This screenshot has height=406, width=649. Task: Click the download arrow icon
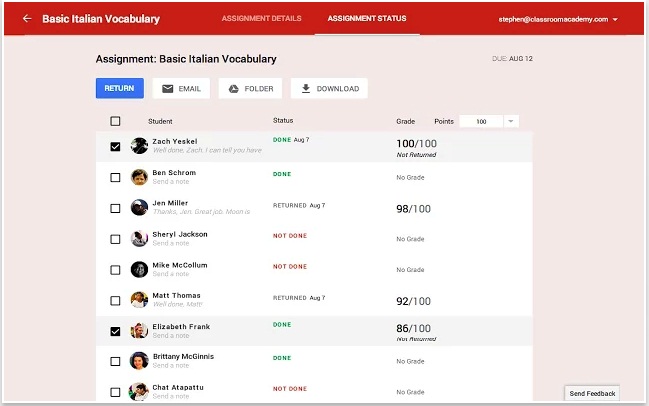[303, 89]
